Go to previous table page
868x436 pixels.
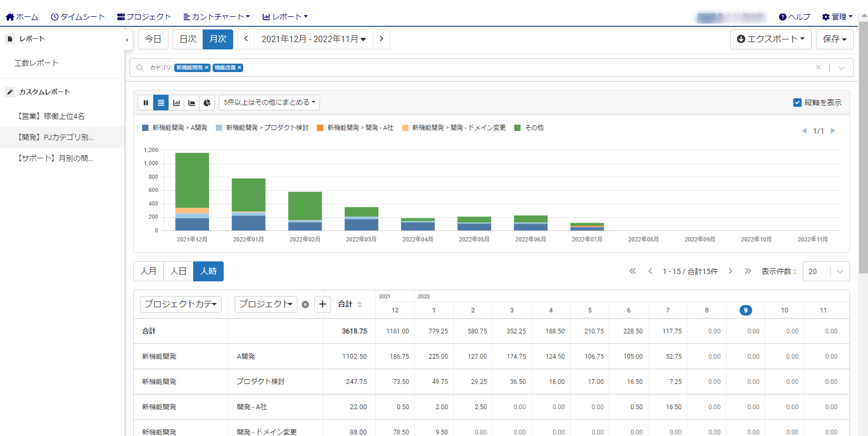tap(650, 271)
